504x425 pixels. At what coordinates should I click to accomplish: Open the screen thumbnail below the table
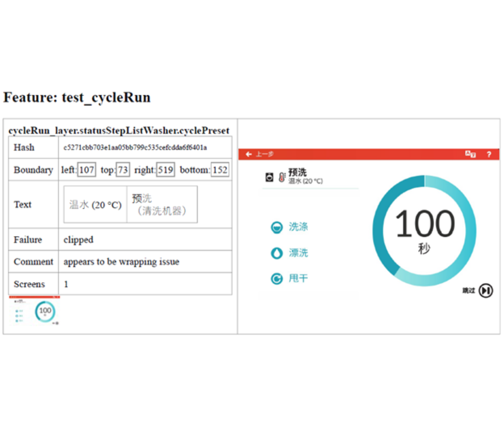35,310
